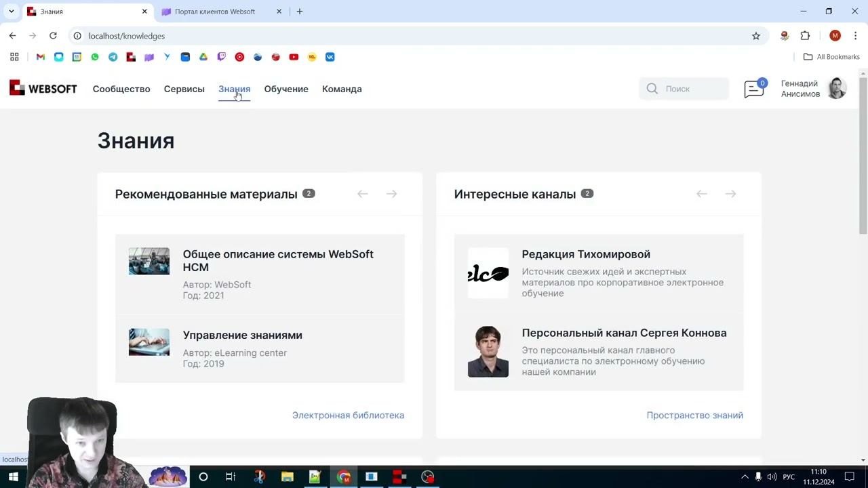This screenshot has height=488, width=868.
Task: Show previous recommended materials
Action: pyautogui.click(x=363, y=194)
